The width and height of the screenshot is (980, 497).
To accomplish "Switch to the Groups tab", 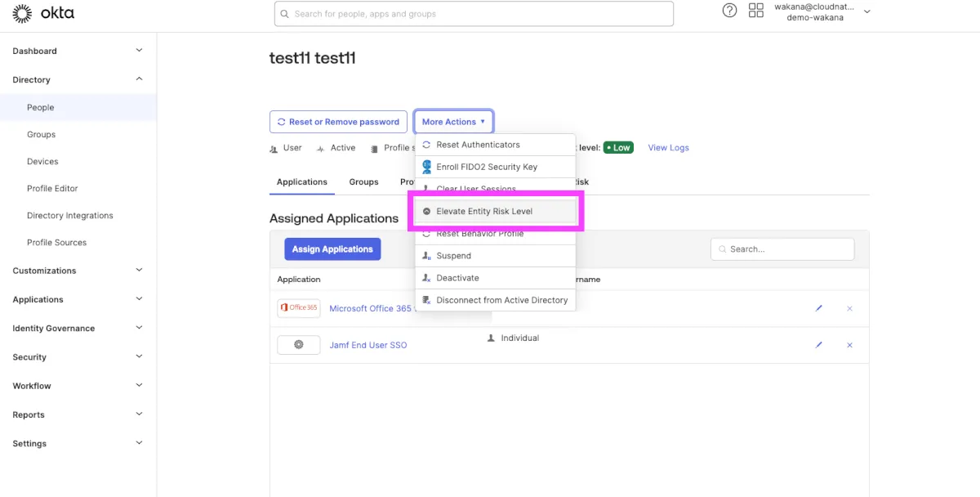I will [x=363, y=181].
